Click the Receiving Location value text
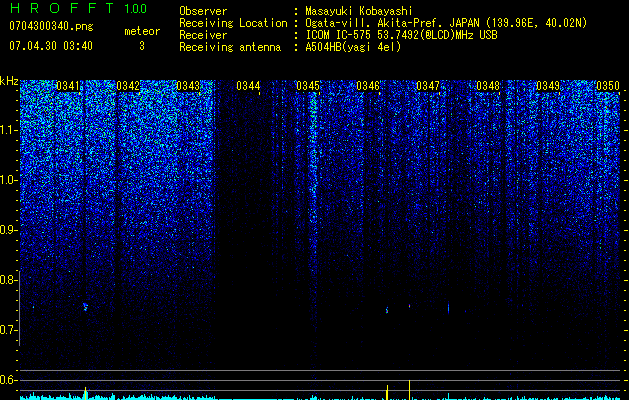This screenshot has height=400, width=629. pos(446,23)
